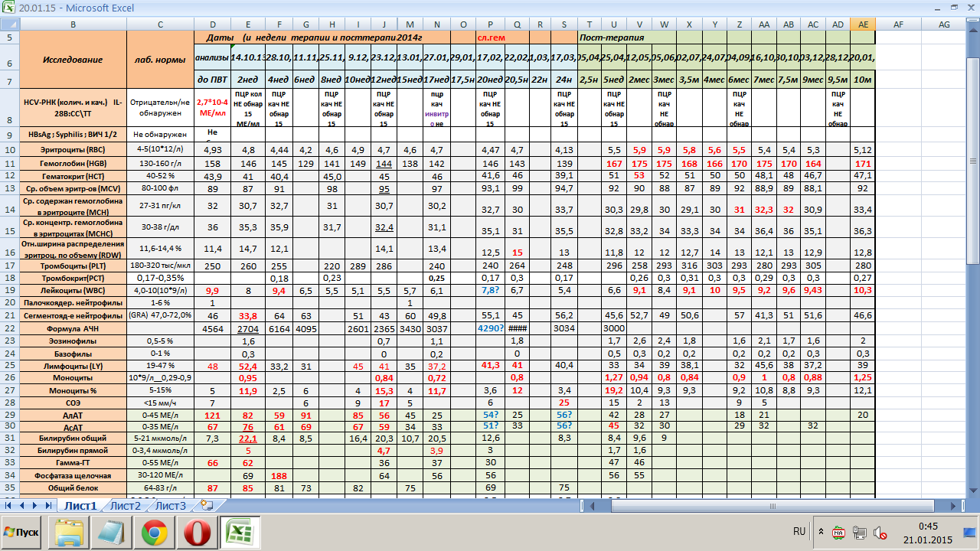980x551 pixels.
Task: Click the Excel taskbar button
Action: click(241, 532)
